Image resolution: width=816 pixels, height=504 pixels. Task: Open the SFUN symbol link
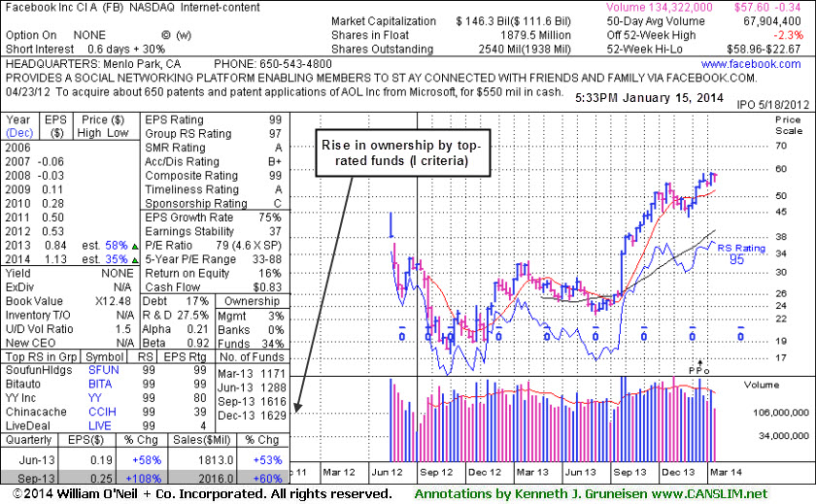[104, 370]
